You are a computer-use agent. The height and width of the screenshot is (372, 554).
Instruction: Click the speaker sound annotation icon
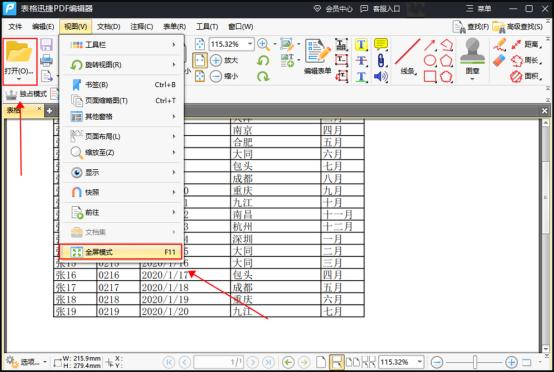coord(381,76)
